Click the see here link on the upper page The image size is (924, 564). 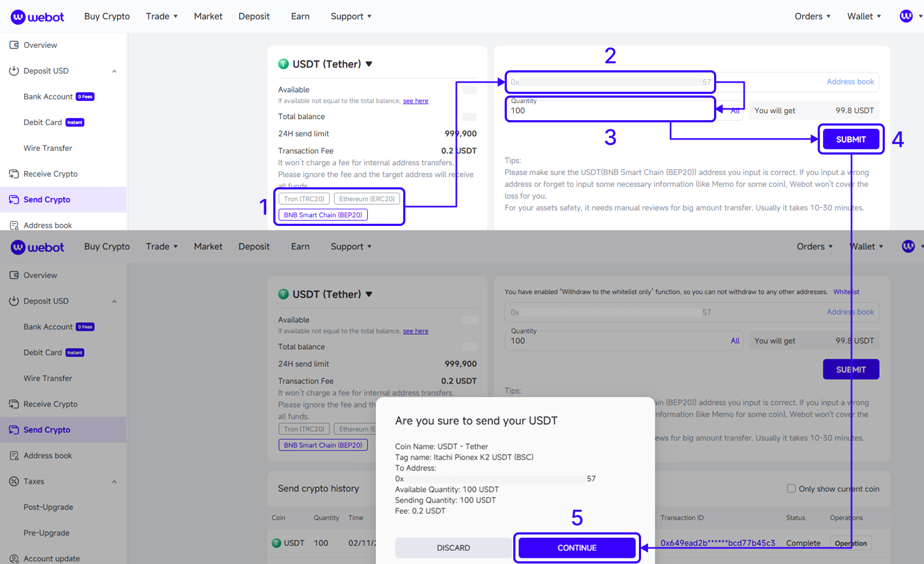click(x=416, y=101)
